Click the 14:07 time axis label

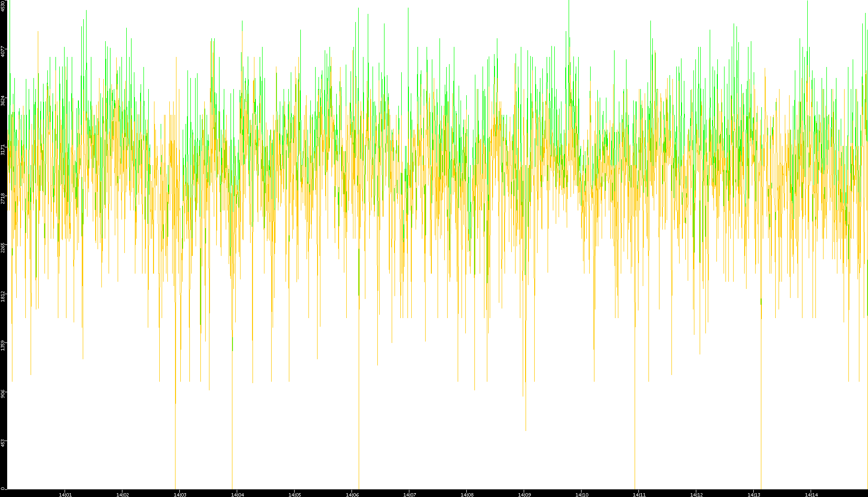[x=410, y=495]
